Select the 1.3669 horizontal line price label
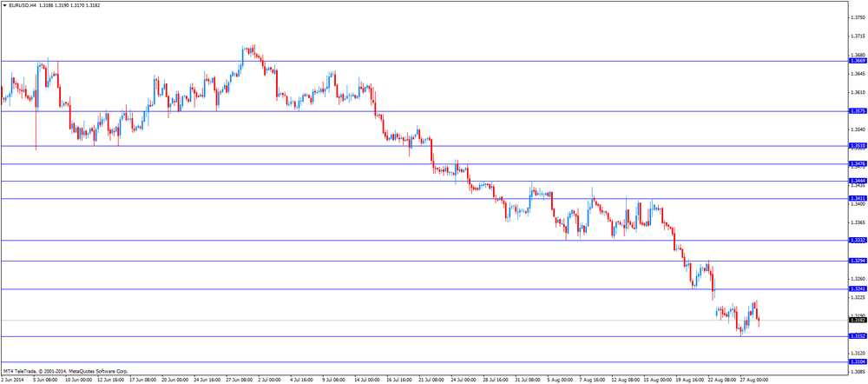 pyautogui.click(x=858, y=61)
